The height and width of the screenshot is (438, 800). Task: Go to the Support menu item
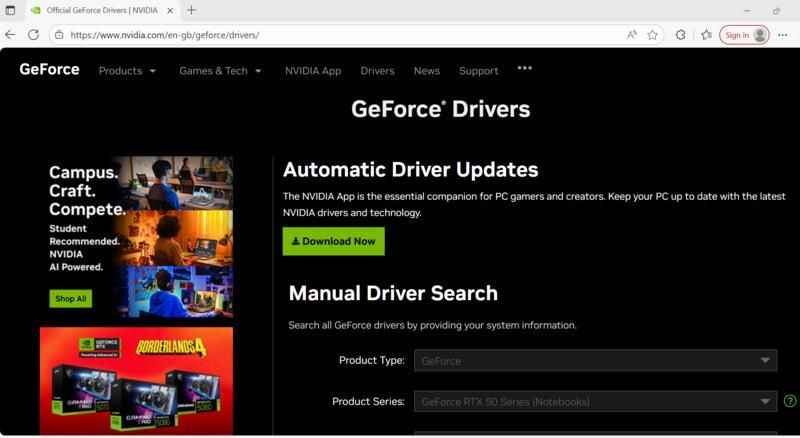[478, 71]
